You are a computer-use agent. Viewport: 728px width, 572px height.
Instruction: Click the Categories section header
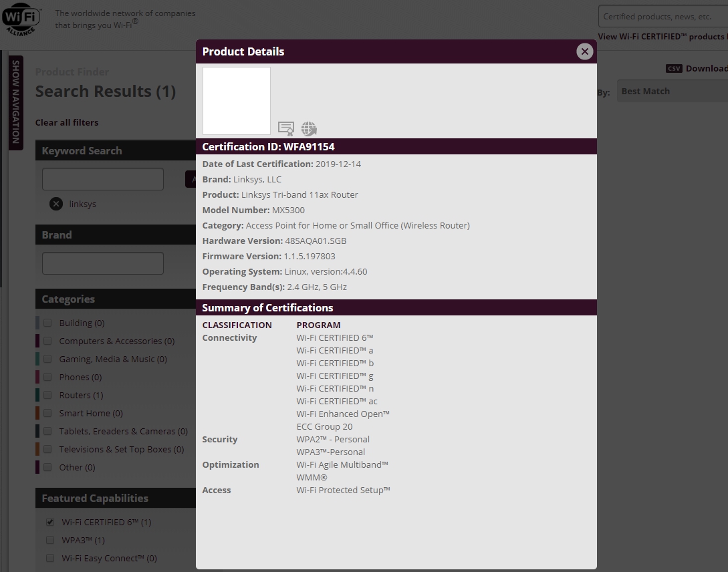116,299
